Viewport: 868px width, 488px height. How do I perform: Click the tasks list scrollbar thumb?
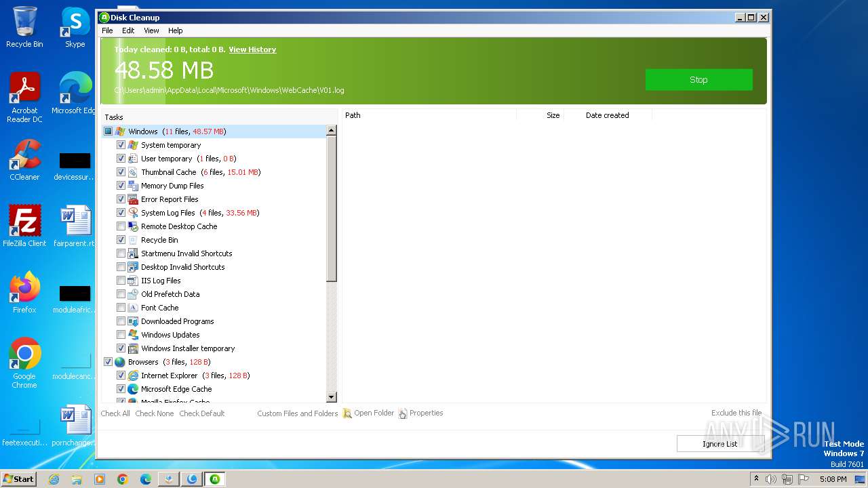coord(332,209)
